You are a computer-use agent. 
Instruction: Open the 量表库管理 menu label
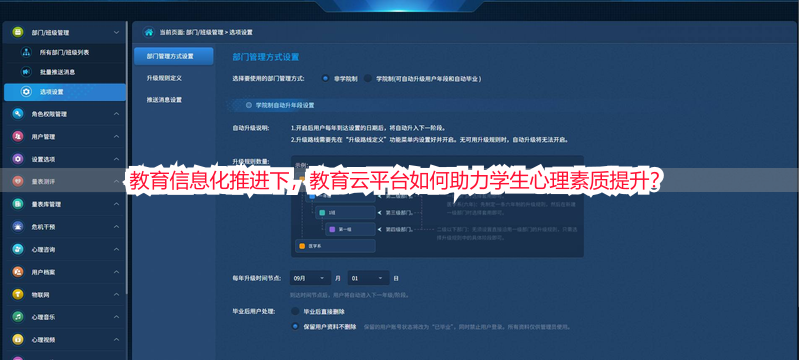tap(46, 204)
